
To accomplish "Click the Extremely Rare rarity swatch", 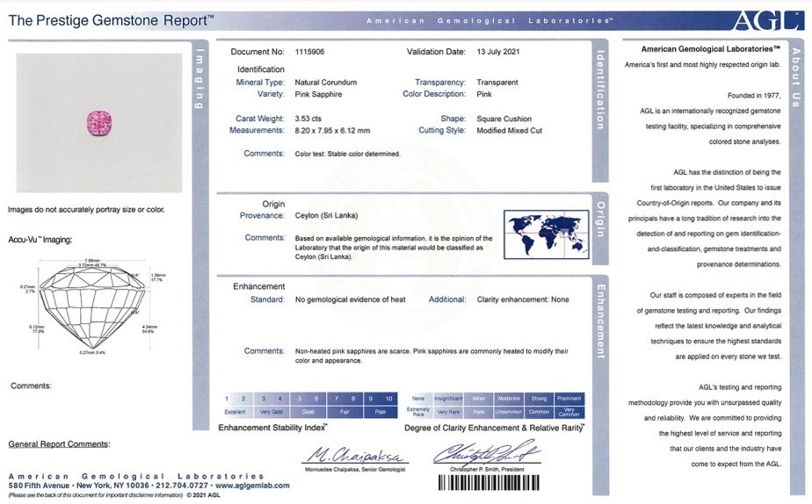I will pos(418,411).
